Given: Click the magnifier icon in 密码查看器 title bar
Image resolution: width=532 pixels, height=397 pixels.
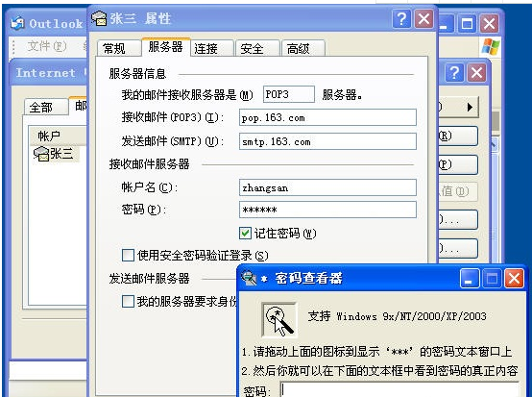Looking at the screenshot, I should 249,278.
